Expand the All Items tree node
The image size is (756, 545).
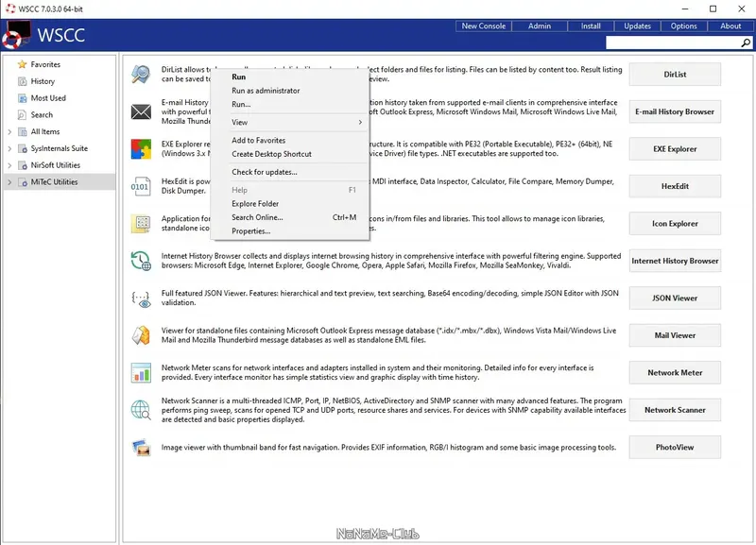point(9,131)
